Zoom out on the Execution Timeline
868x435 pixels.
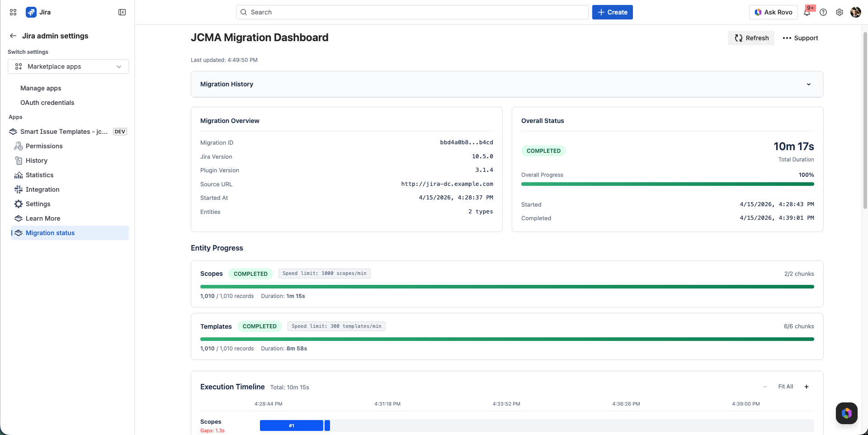[765, 387]
